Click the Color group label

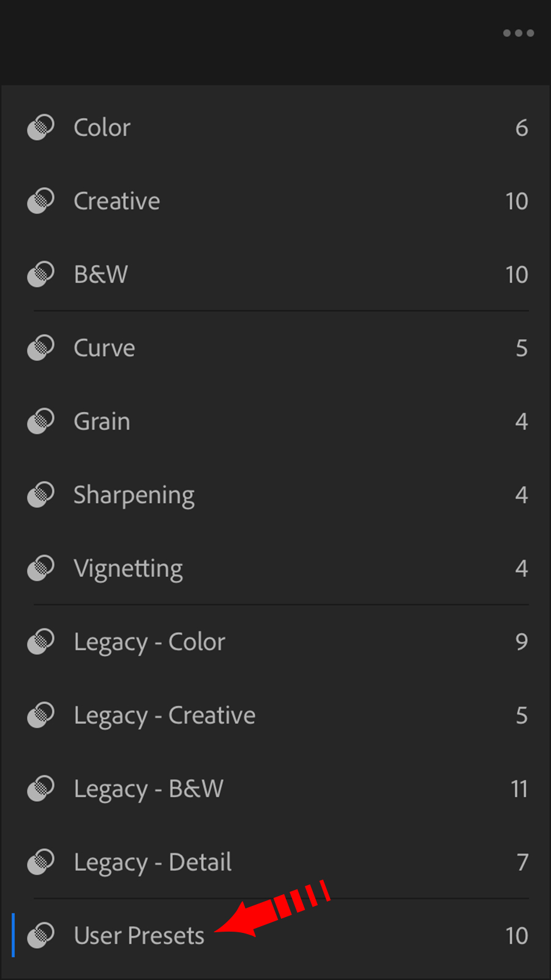pos(102,128)
